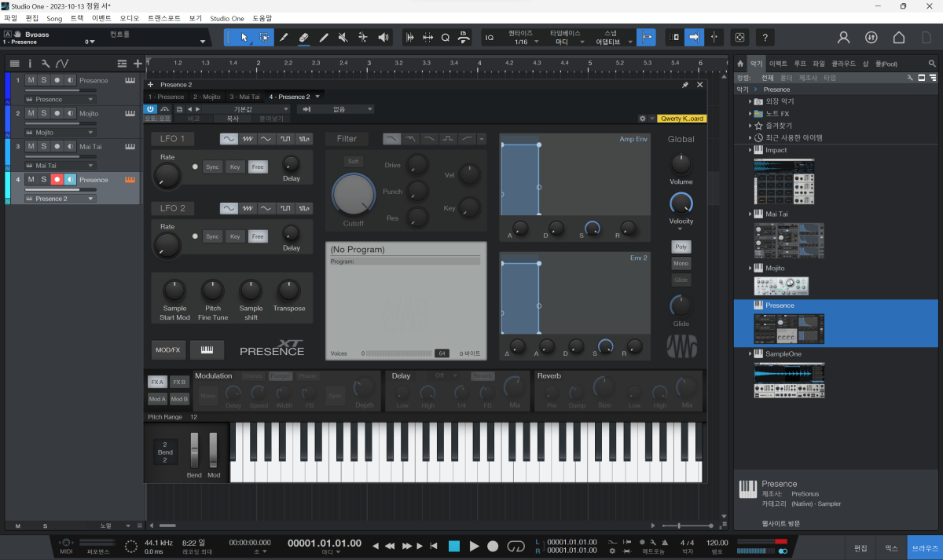Viewport: 943px width, 560px height.
Task: Switch to the 이펙트 browser tab
Action: pyautogui.click(x=778, y=64)
